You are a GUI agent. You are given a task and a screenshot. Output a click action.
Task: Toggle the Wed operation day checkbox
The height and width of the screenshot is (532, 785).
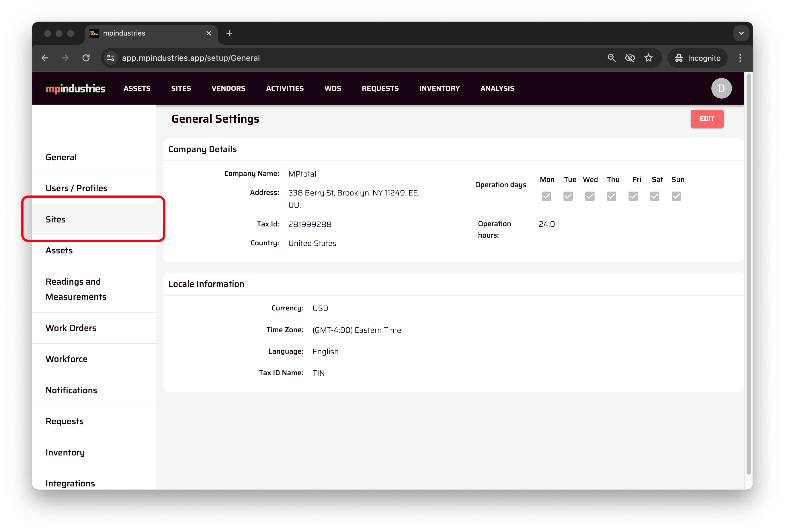(x=589, y=196)
